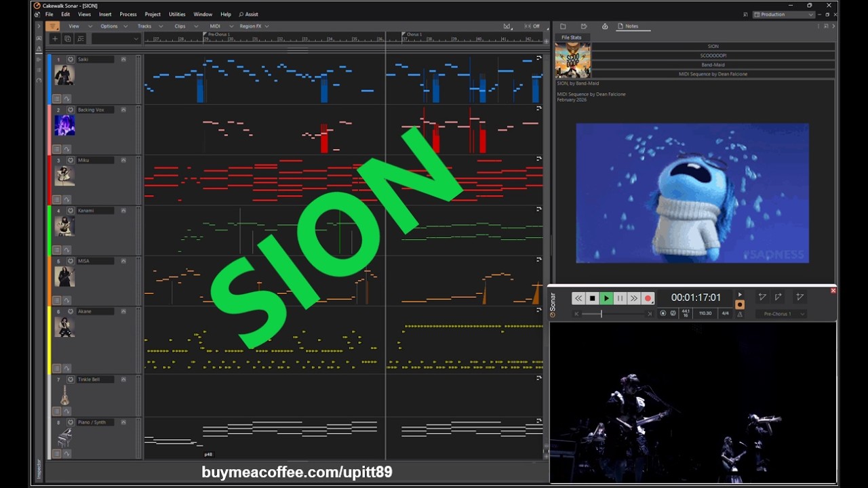Open the Miku track automation curve icon
Screen dimensions: 868x488
click(66, 199)
